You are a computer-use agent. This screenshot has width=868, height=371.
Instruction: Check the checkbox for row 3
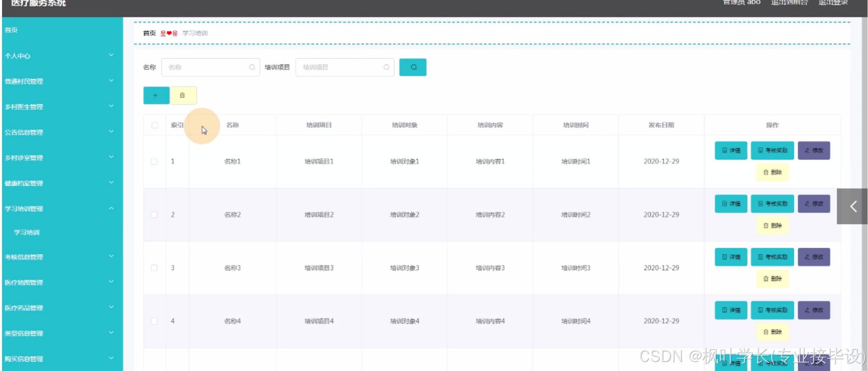[154, 268]
